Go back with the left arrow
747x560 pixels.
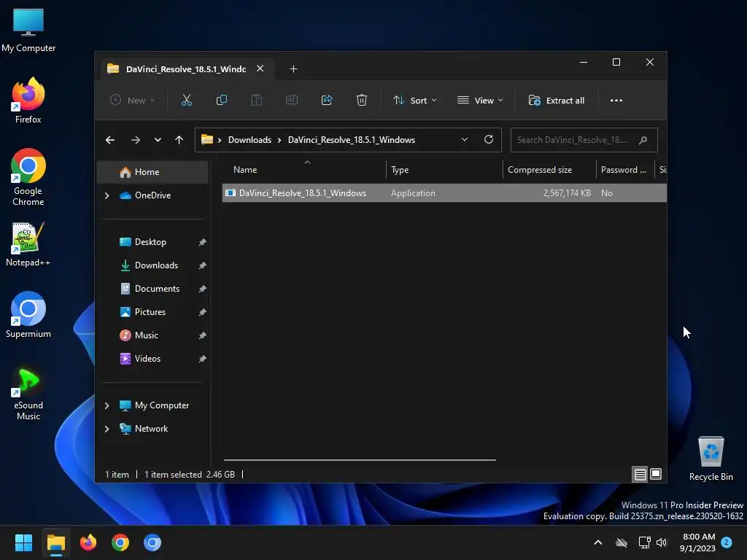pos(110,140)
